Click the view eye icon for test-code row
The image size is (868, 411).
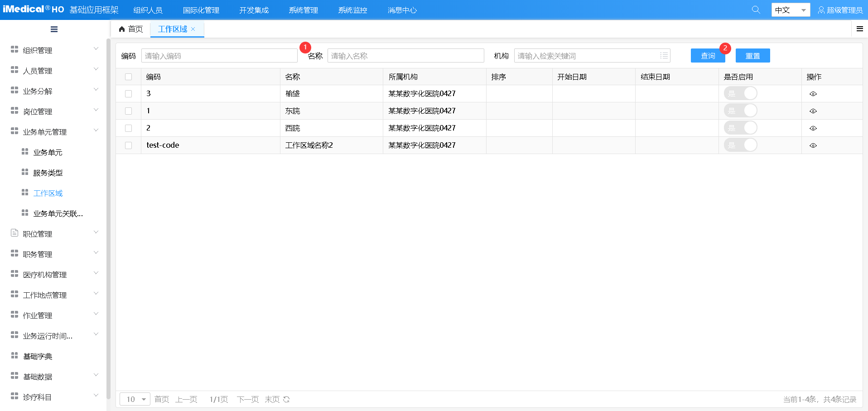pyautogui.click(x=813, y=145)
